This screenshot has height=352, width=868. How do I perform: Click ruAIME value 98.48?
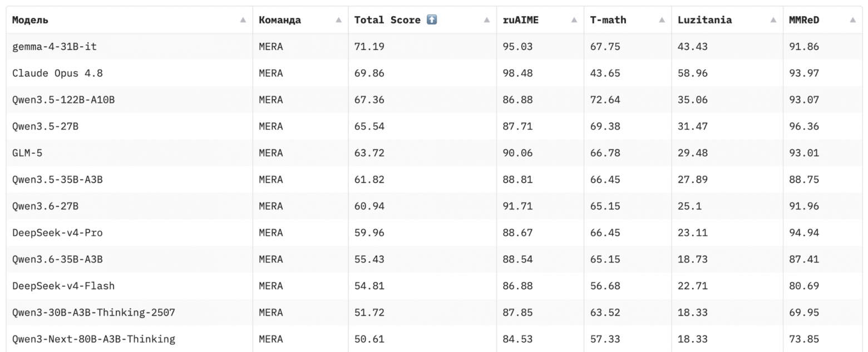click(x=517, y=74)
